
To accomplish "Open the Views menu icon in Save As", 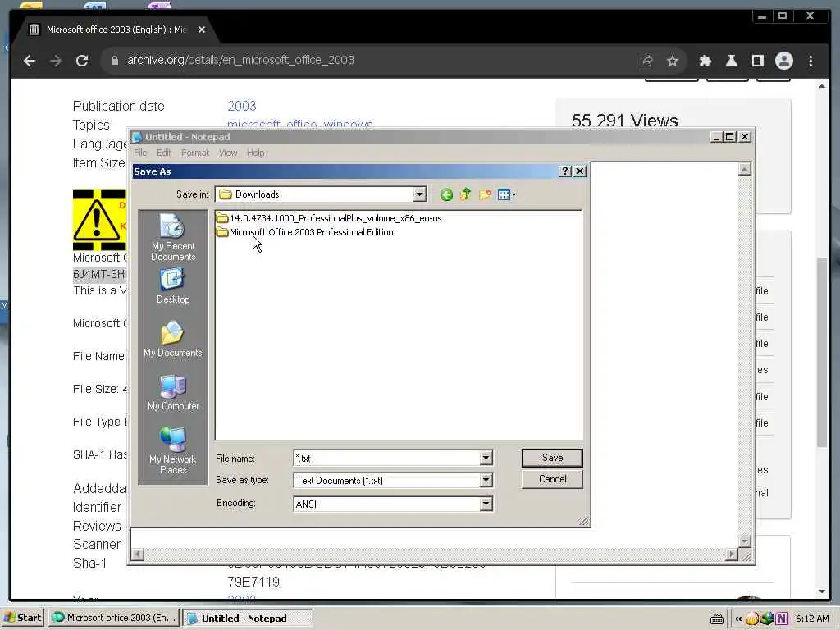I will click(506, 194).
